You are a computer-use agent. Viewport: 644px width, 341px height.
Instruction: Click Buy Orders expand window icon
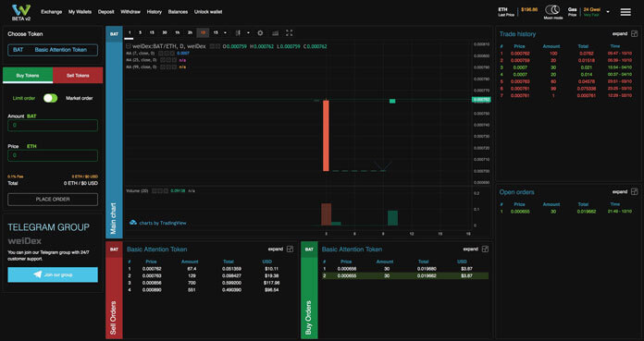(x=485, y=250)
